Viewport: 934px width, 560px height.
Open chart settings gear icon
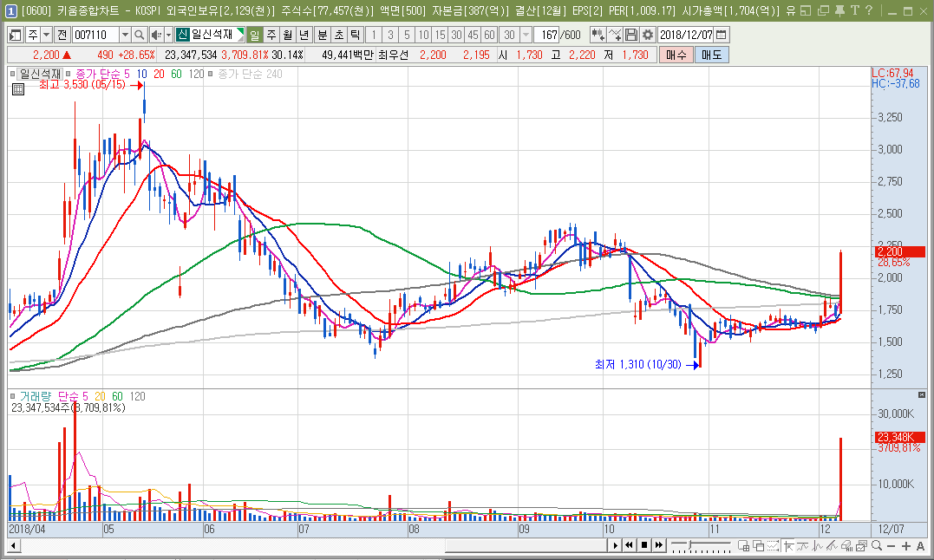tap(647, 35)
